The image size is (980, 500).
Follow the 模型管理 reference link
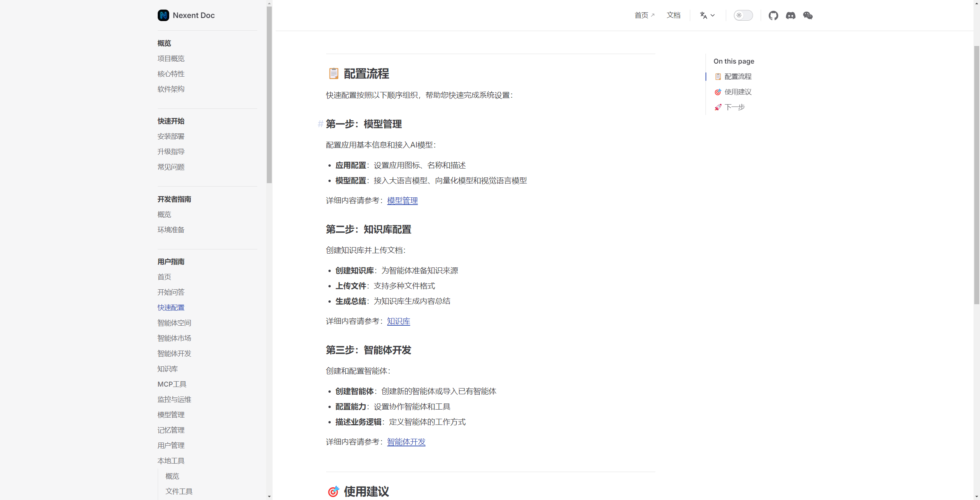coord(402,200)
